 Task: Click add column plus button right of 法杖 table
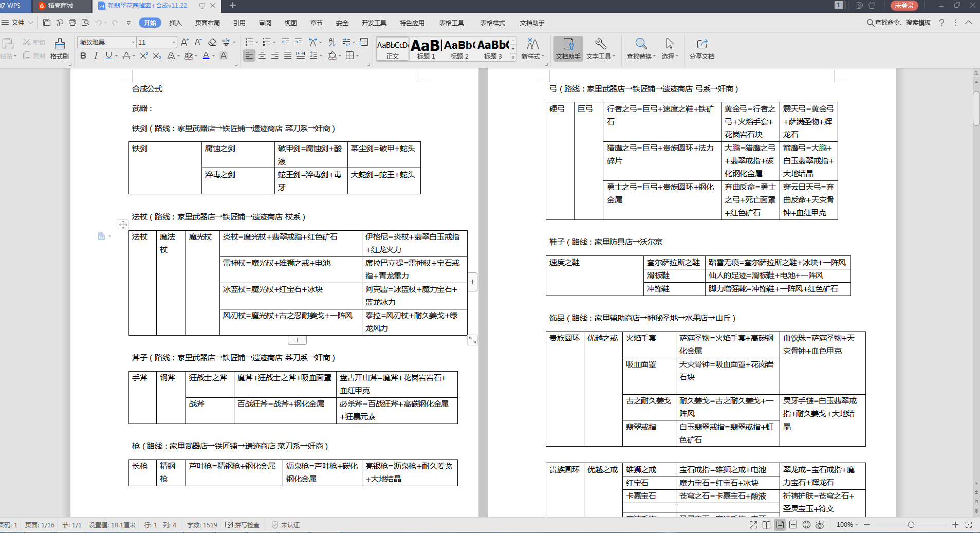click(472, 282)
